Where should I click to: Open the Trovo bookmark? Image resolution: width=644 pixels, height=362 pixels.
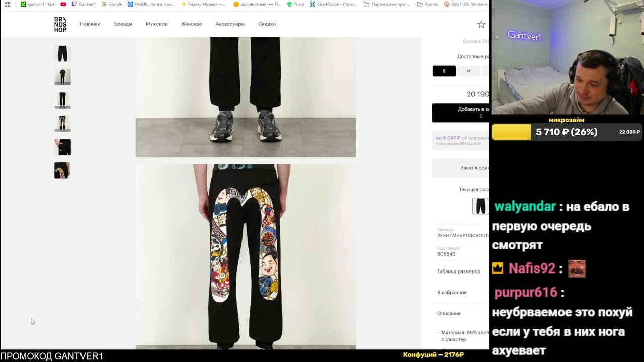[295, 4]
